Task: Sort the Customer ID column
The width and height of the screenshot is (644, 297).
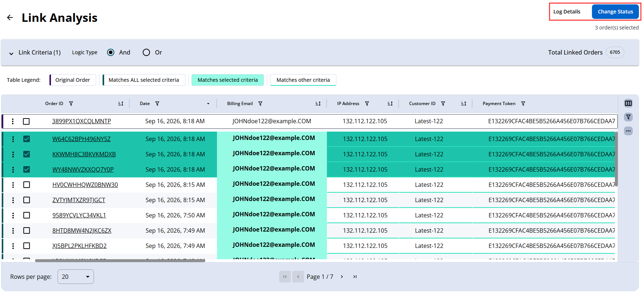Action: pos(464,104)
